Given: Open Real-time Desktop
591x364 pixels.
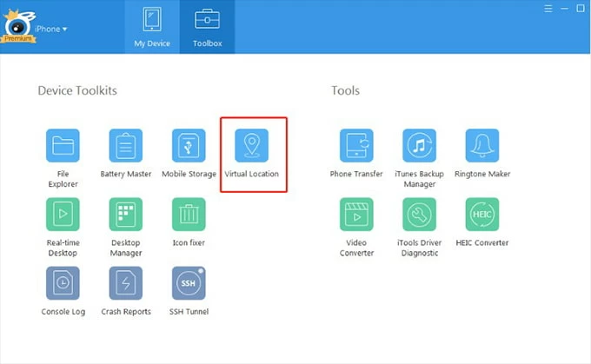Looking at the screenshot, I should click(x=63, y=215).
